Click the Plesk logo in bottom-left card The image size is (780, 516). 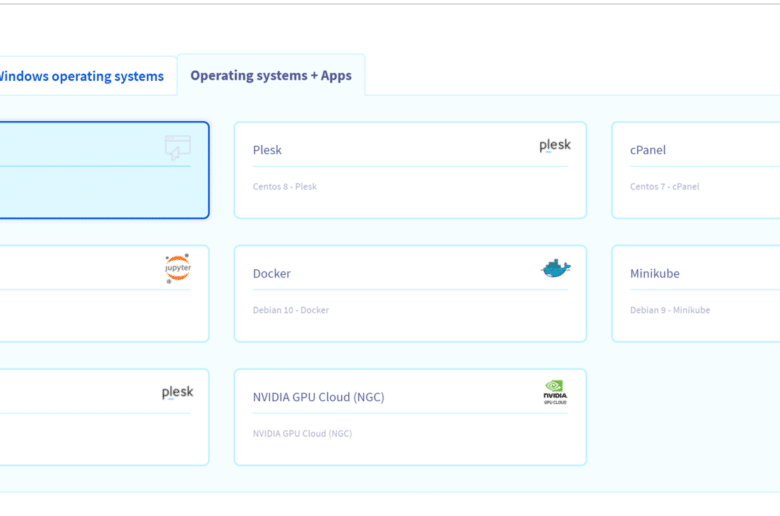(178, 393)
